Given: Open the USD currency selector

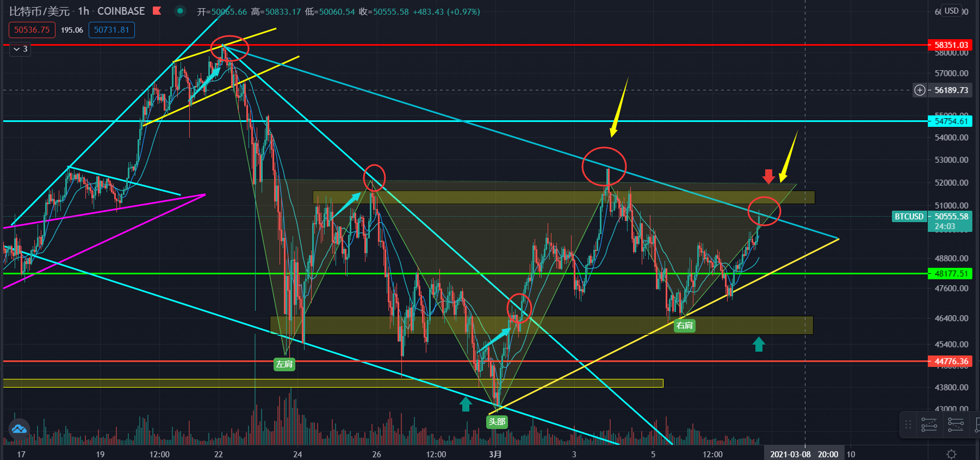Looking at the screenshot, I should click(951, 11).
